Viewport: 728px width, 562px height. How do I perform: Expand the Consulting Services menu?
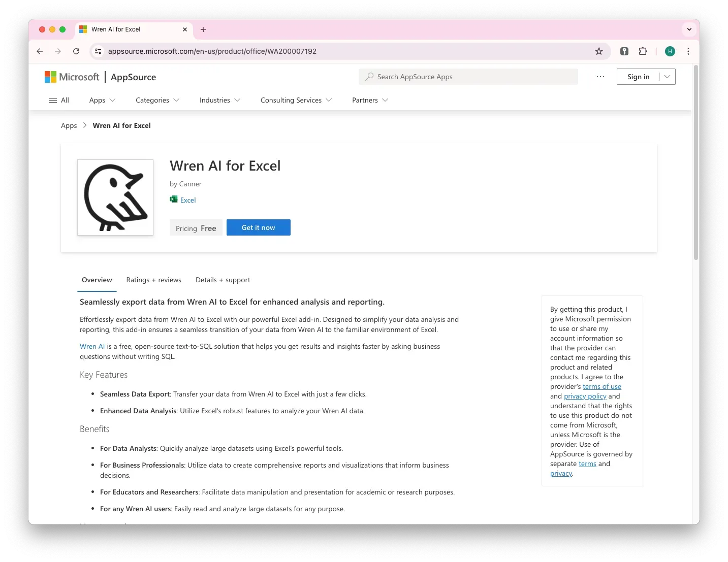tap(296, 100)
